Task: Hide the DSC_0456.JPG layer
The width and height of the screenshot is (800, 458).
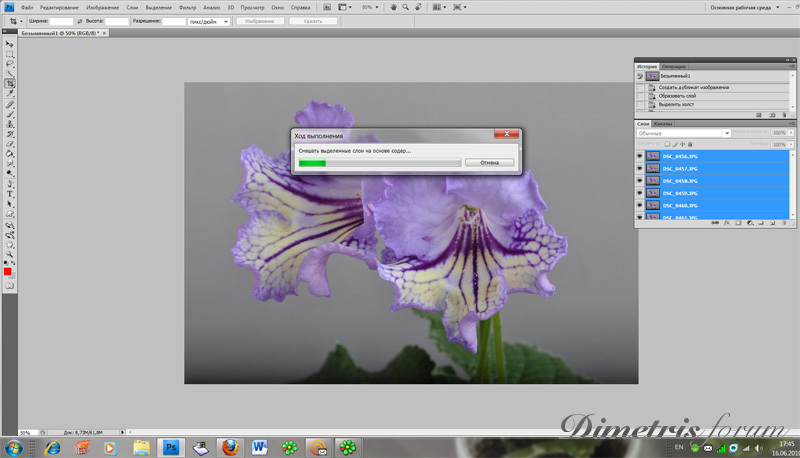Action: tap(640, 156)
